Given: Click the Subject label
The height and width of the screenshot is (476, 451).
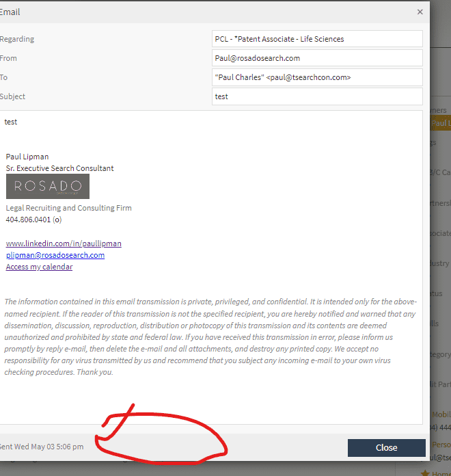Looking at the screenshot, I should coord(12,96).
